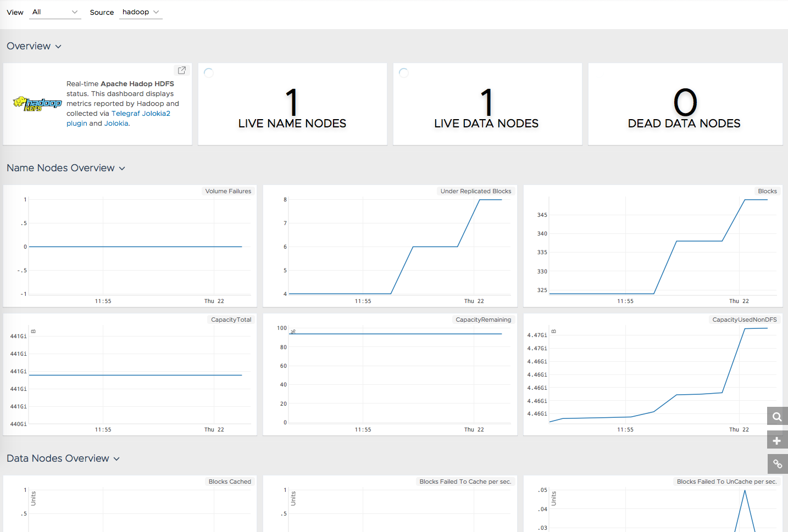Collapse the Name Nodes Overview section
Image resolution: width=788 pixels, height=532 pixels.
[x=122, y=169]
